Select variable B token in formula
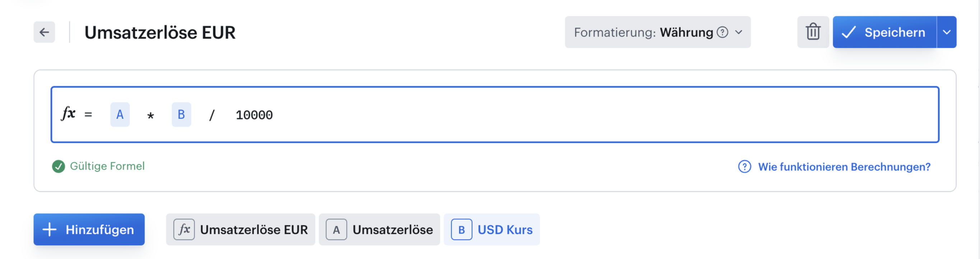Image resolution: width=980 pixels, height=259 pixels. tap(181, 114)
